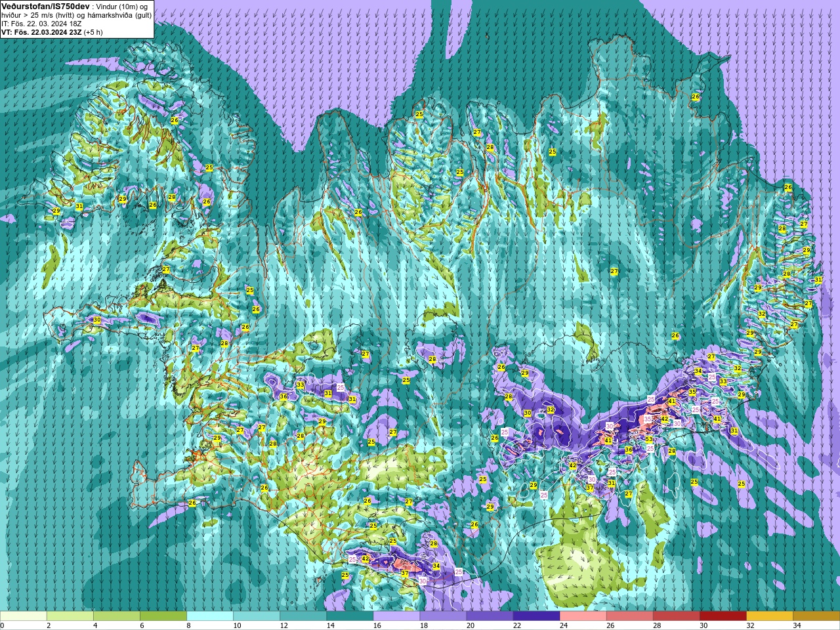Screen dimensions: 840x630
Task: Pick the dark teal 14–16 legend swatch
Action: 350,616
